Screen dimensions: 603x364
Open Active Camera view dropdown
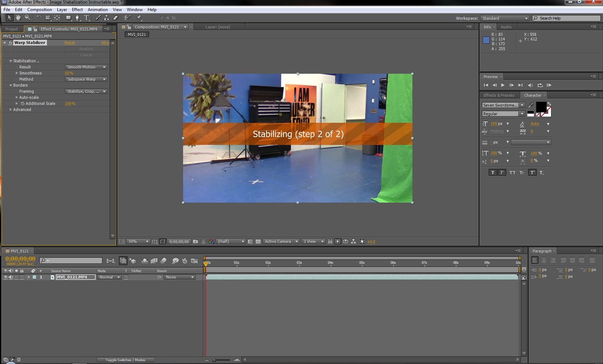pyautogui.click(x=281, y=242)
